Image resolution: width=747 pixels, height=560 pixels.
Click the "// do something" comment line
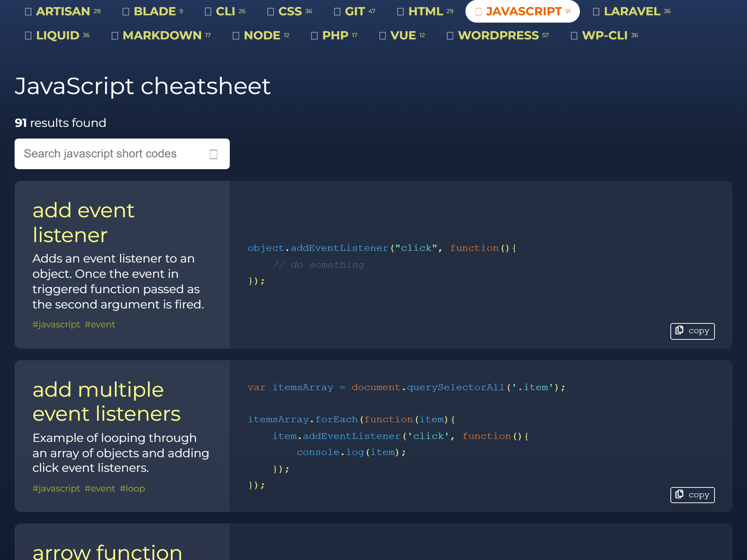[318, 265]
